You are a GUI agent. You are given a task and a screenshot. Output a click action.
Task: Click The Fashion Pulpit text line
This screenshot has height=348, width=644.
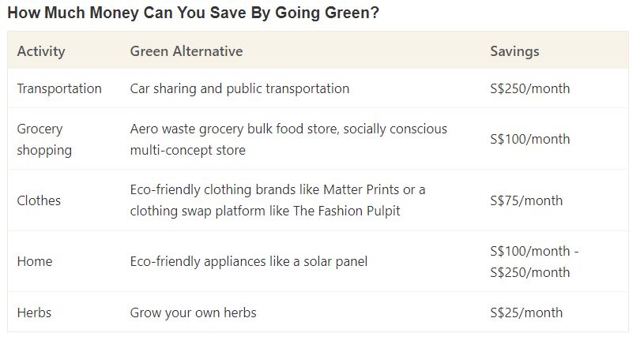[265, 211]
